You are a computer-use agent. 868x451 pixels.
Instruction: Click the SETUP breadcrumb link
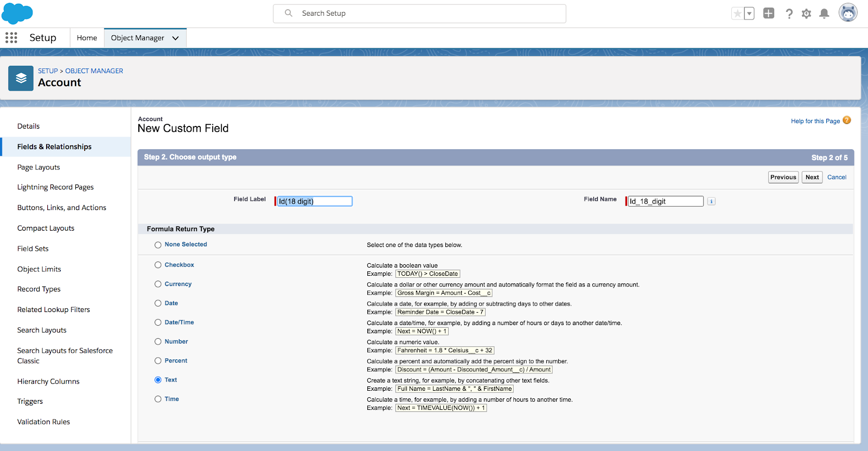(x=48, y=71)
